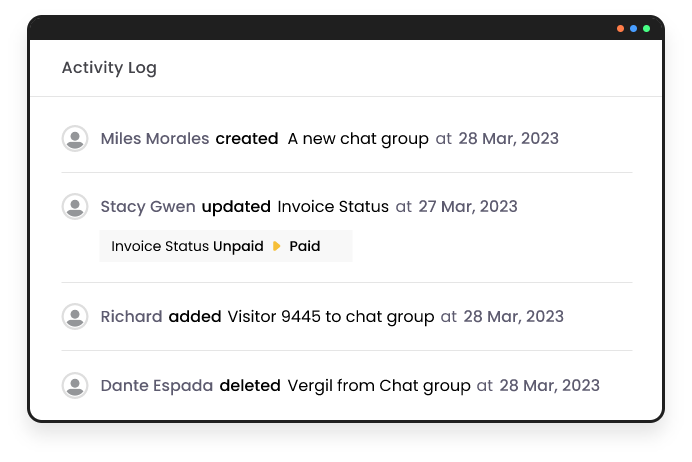The image size is (692, 462).
Task: Click the Invoice Status Unpaid to Paid badge
Action: tap(226, 246)
